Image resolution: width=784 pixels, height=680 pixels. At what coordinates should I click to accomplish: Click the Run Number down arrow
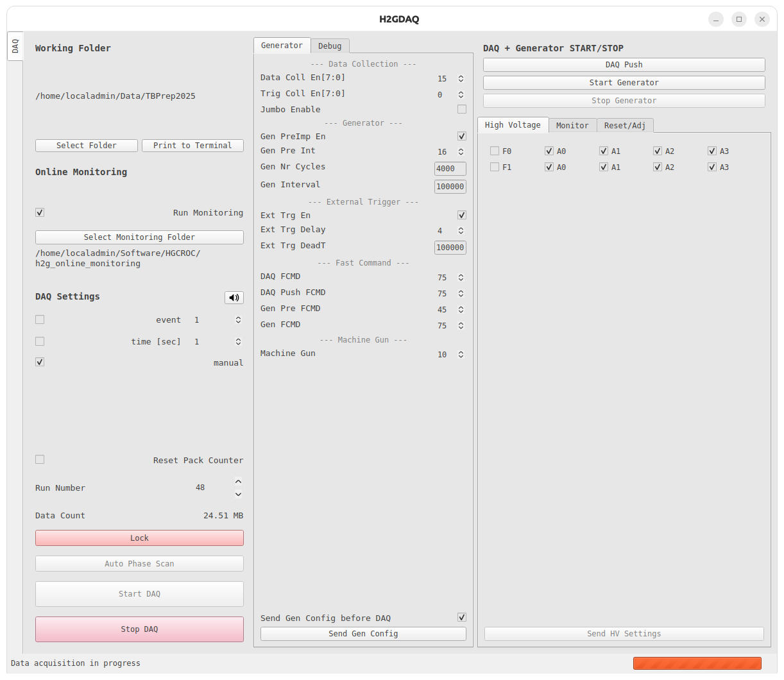point(239,494)
